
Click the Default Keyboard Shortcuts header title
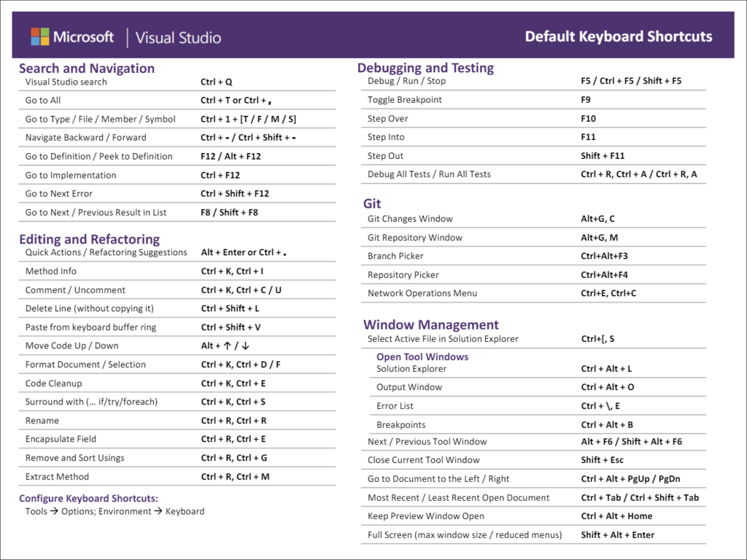tap(618, 36)
